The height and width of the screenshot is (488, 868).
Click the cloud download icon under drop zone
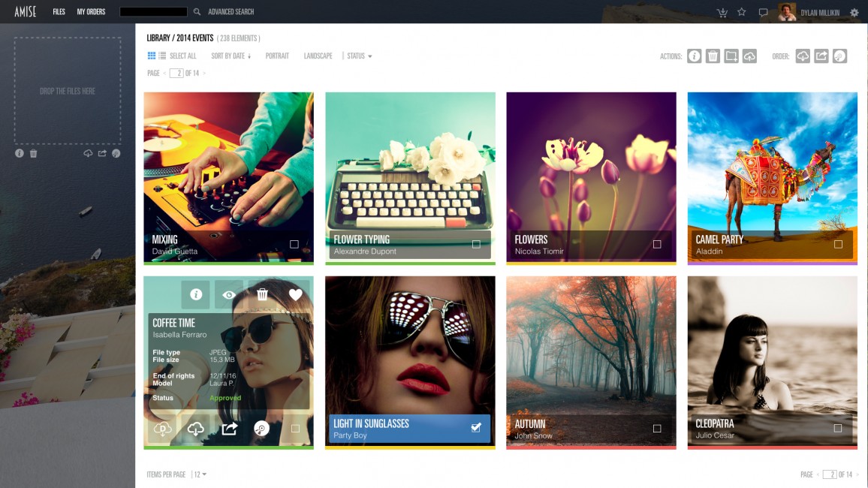click(88, 153)
